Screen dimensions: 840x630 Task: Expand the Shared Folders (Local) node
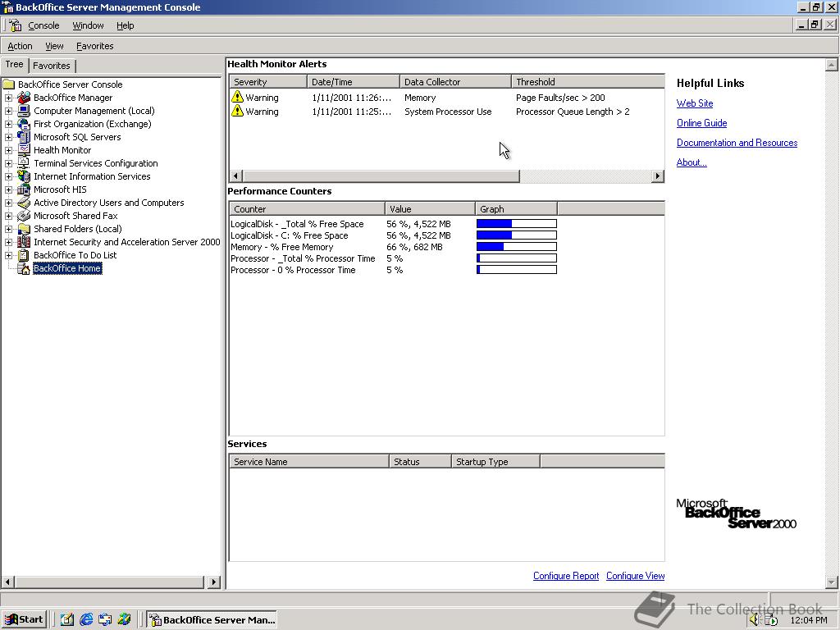(8, 229)
